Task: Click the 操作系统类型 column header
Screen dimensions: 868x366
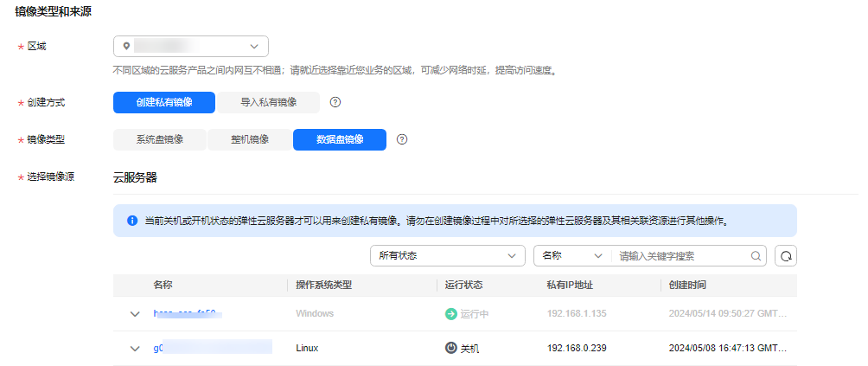Action: click(x=324, y=286)
